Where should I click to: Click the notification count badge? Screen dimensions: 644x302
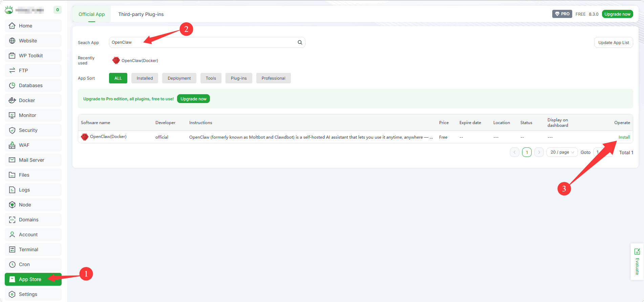coord(58,10)
